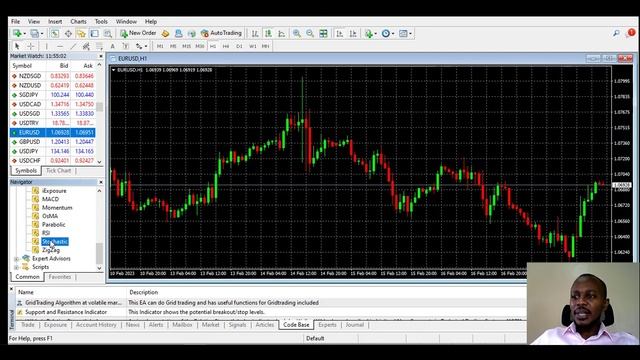Image resolution: width=640 pixels, height=360 pixels.
Task: Select the Text Label tool
Action: click(x=126, y=46)
